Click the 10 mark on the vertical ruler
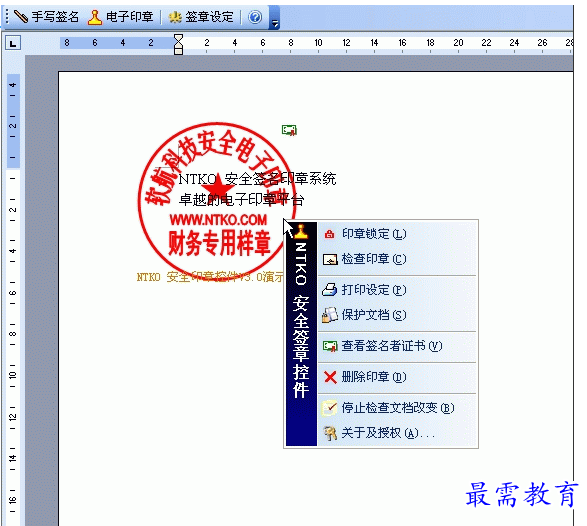The image size is (587, 526). pos(13,375)
